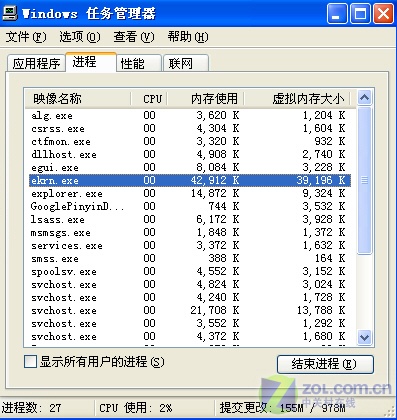Click the Task Manager title bar icon
This screenshot has width=397, height=420.
(x=9, y=13)
